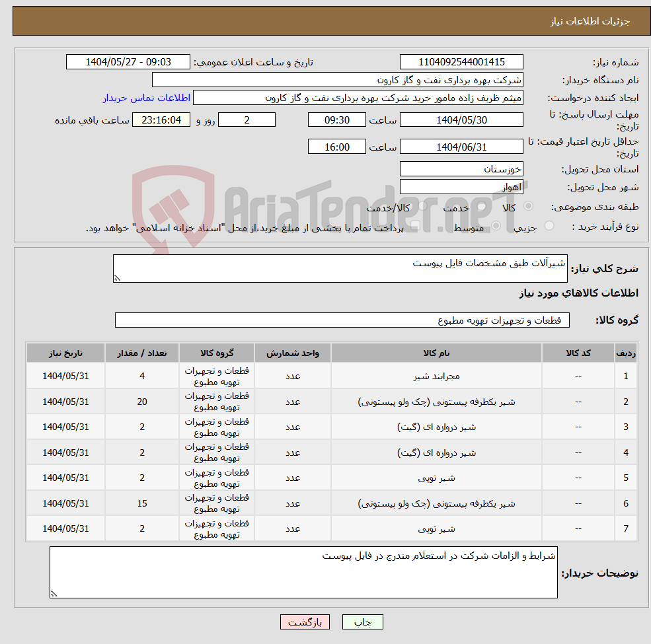Choose the جزیی purchase process option
651x644 pixels.
point(549,225)
